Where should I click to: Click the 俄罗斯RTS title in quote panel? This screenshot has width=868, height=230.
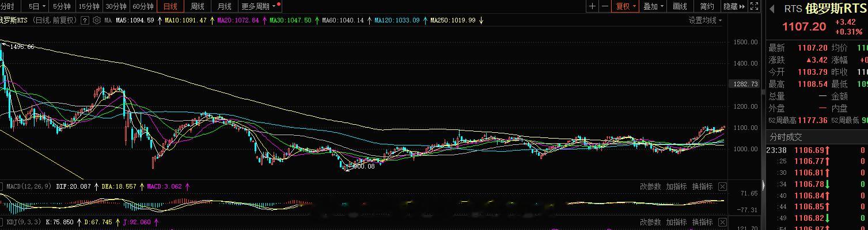coord(836,9)
